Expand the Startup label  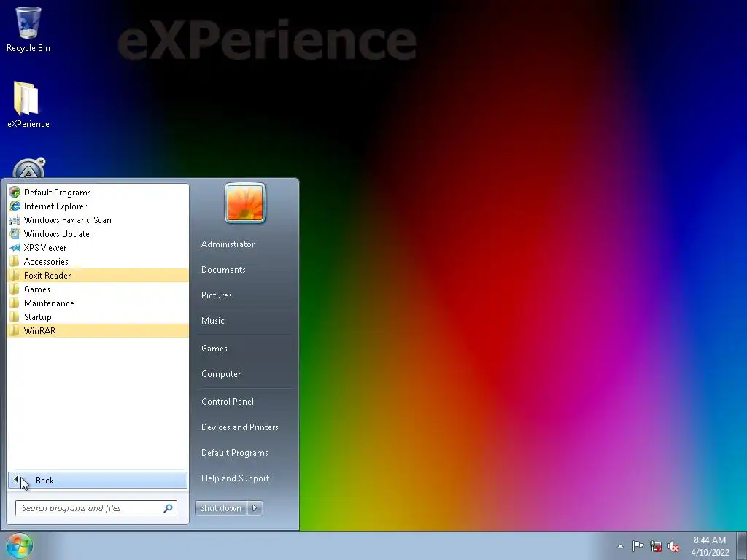point(38,316)
